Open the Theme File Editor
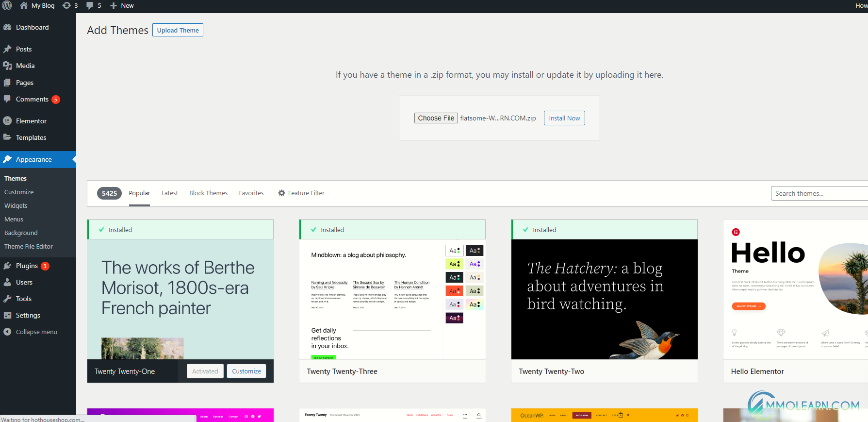This screenshot has height=422, width=868. point(29,246)
